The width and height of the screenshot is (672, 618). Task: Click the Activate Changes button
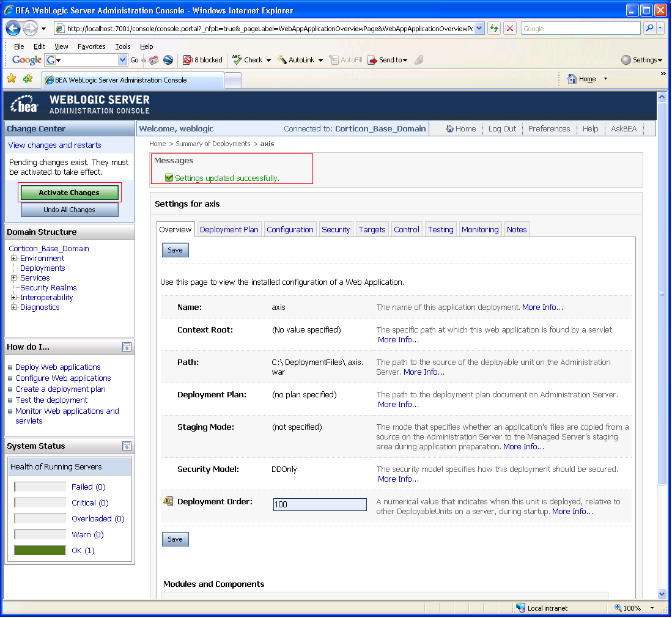pos(70,193)
